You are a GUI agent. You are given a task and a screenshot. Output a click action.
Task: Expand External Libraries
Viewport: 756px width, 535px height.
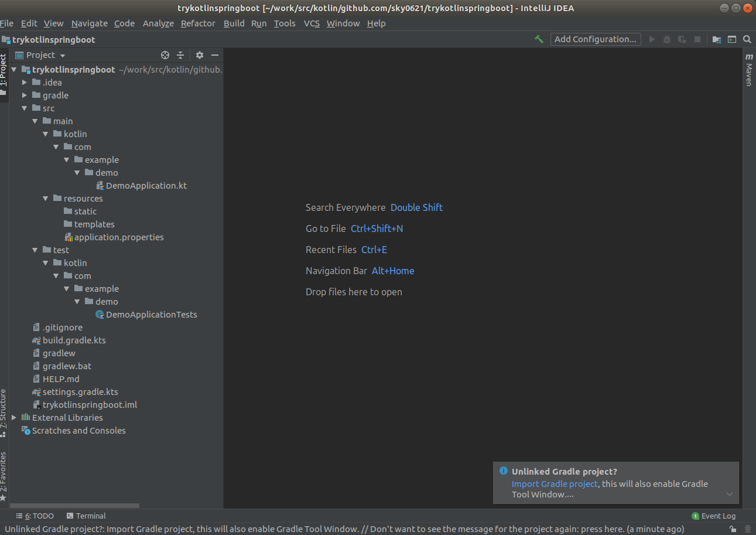pyautogui.click(x=13, y=417)
